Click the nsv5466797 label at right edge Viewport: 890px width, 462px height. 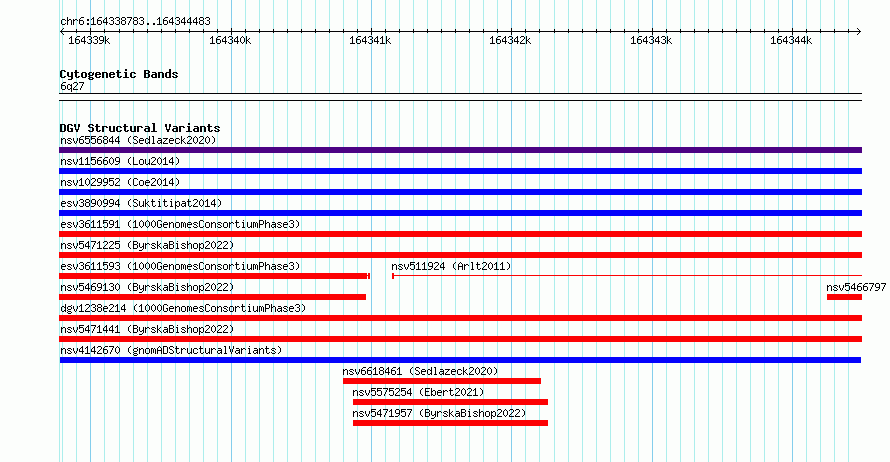(856, 287)
